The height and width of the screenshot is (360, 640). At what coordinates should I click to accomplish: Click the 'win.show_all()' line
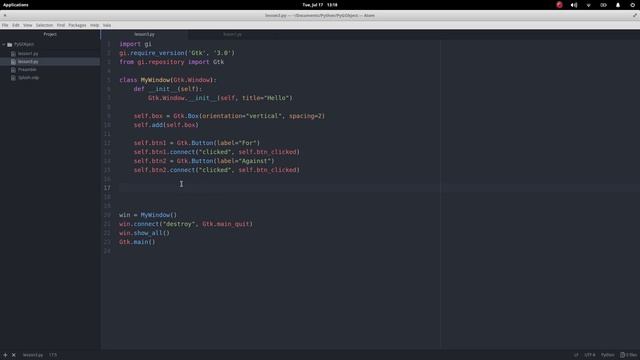(144, 233)
